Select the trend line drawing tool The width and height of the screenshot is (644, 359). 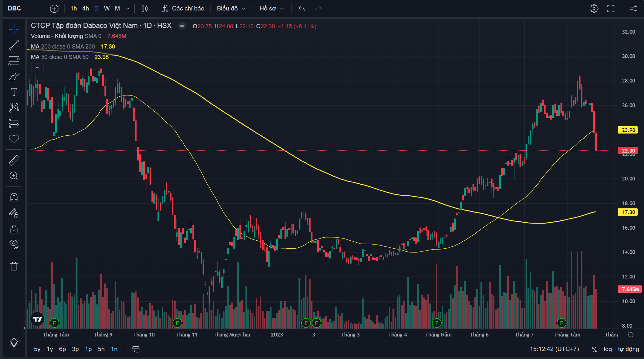[x=14, y=45]
